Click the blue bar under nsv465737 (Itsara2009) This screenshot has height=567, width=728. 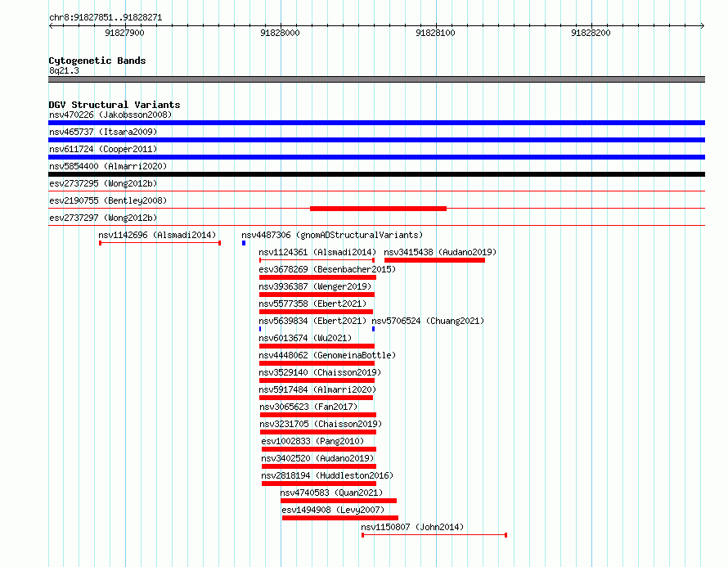pyautogui.click(x=376, y=140)
